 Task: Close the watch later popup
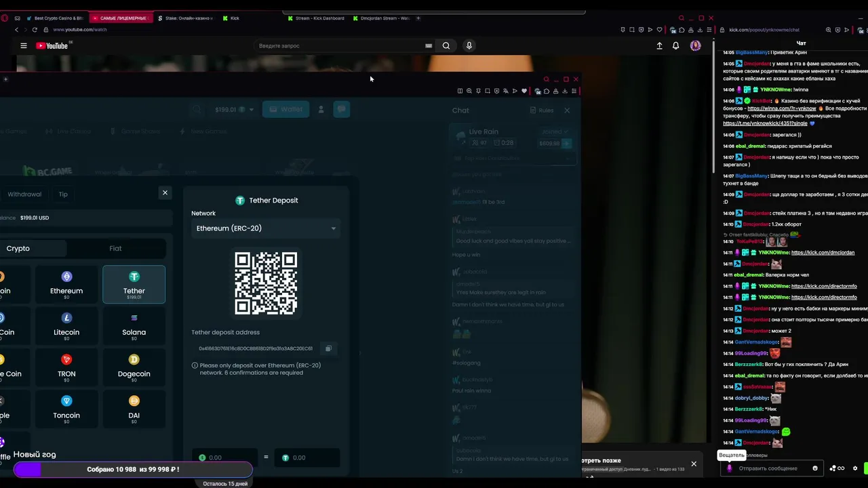pyautogui.click(x=694, y=464)
